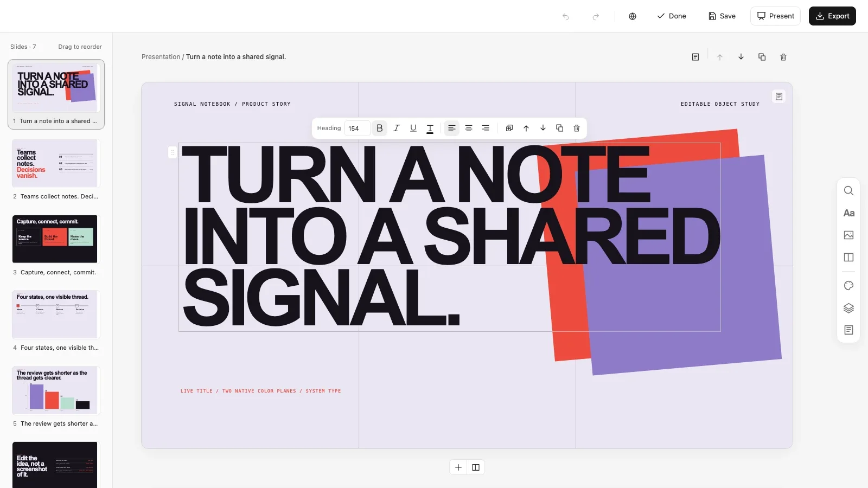Export the presentation

pos(832,16)
